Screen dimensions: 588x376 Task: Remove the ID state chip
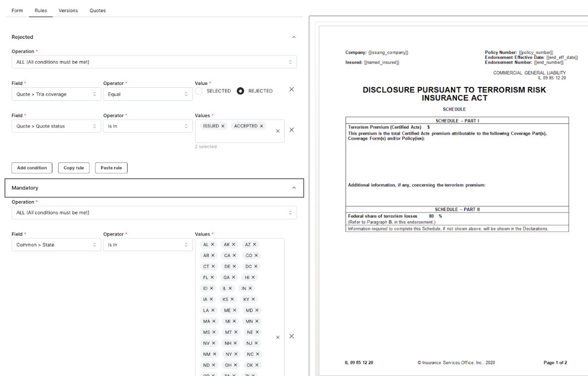[x=211, y=288]
